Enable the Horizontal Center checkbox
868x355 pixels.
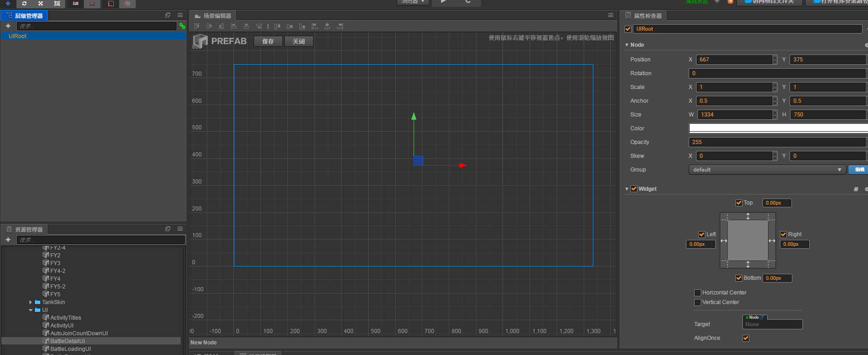(x=697, y=293)
